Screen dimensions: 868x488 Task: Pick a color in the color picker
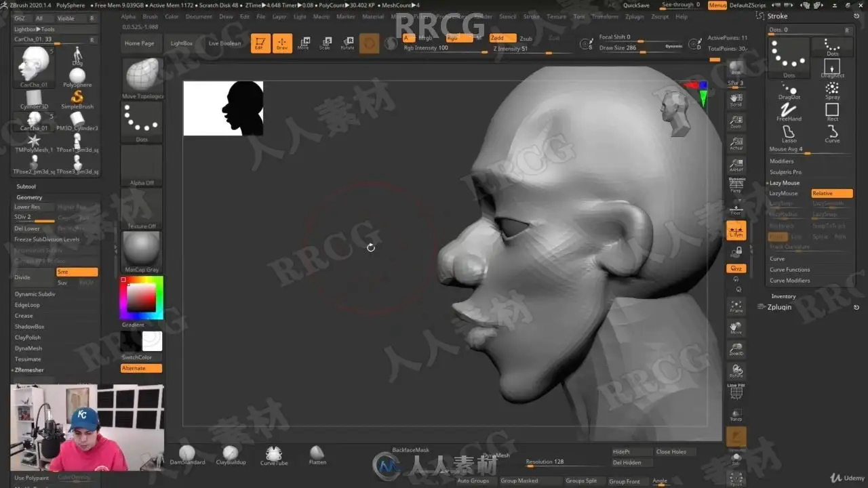[x=141, y=298]
